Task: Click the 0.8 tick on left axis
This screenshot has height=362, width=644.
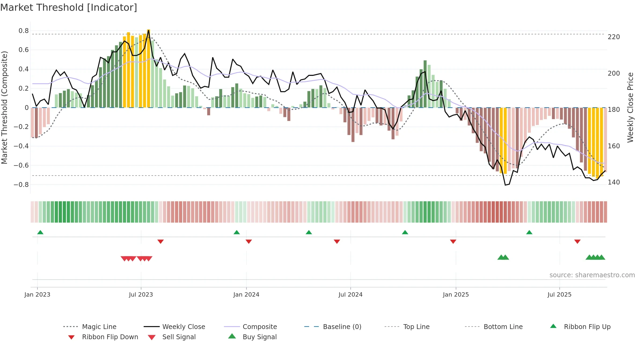Action: [x=24, y=31]
